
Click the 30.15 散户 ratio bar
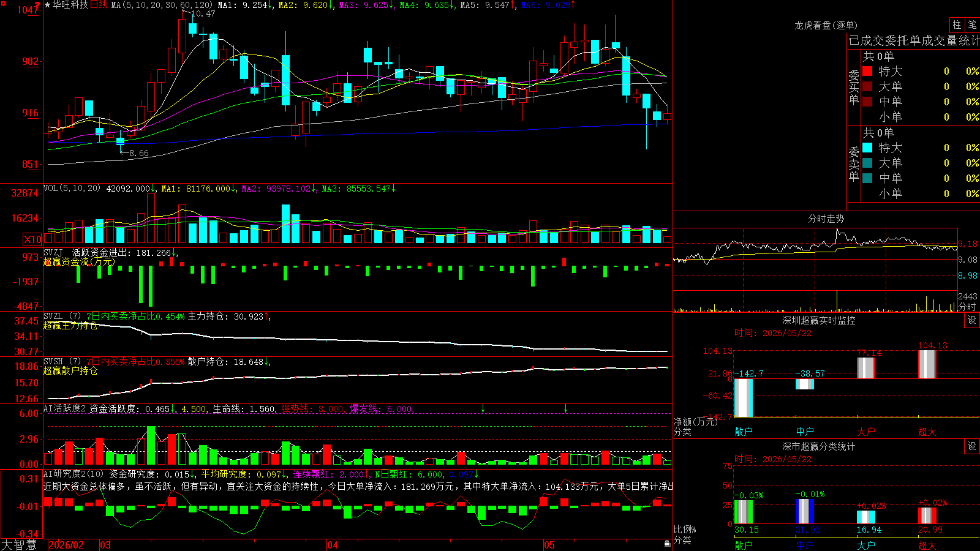click(x=744, y=512)
